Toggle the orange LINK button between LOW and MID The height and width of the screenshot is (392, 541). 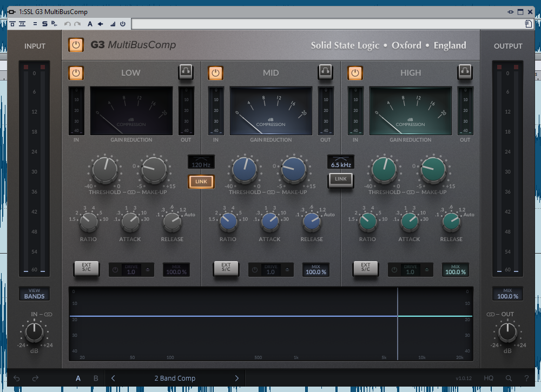pyautogui.click(x=201, y=182)
